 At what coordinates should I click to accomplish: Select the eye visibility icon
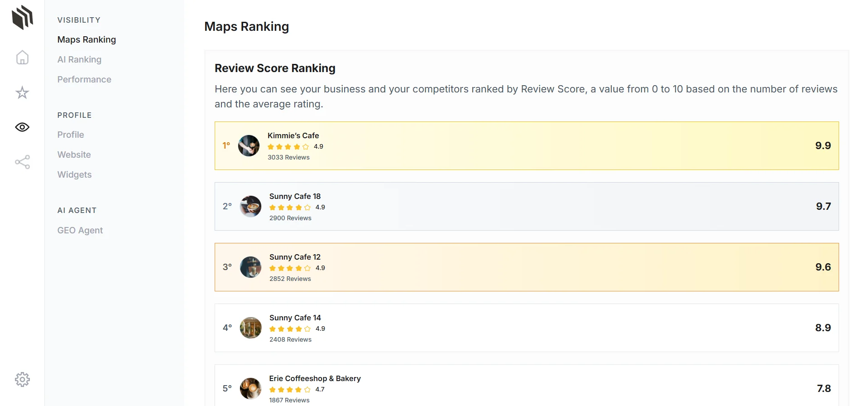tap(22, 127)
